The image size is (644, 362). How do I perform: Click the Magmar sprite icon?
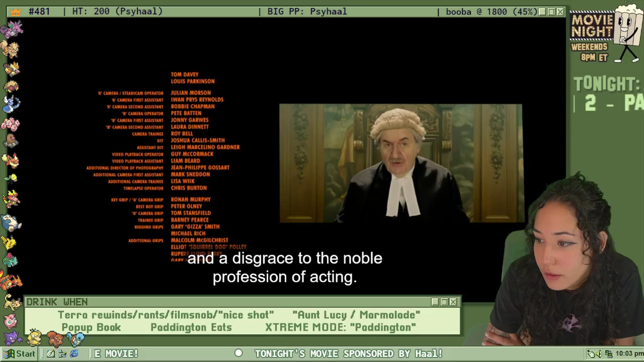pyautogui.click(x=11, y=198)
